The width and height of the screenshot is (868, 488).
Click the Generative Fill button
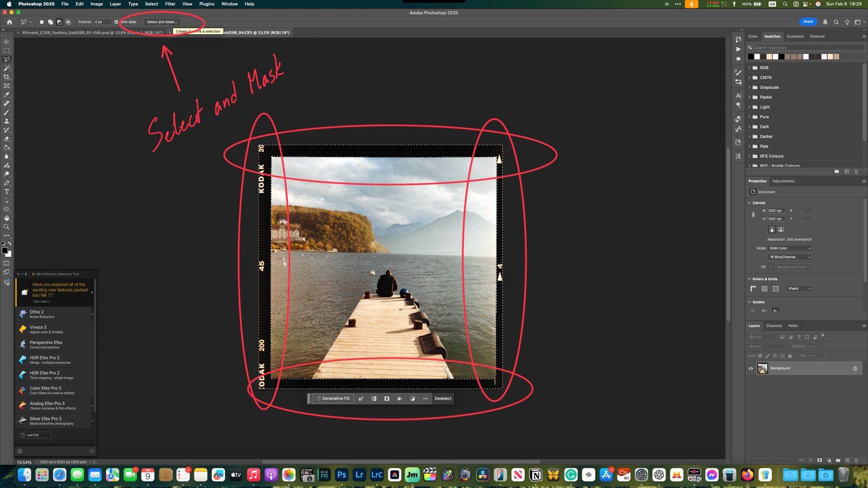(x=333, y=399)
